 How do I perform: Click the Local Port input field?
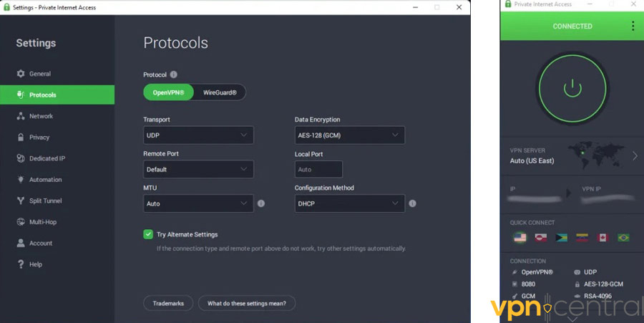[318, 169]
